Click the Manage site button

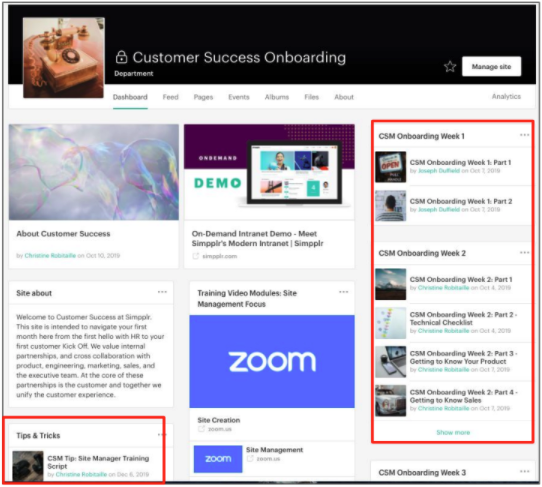pos(491,66)
